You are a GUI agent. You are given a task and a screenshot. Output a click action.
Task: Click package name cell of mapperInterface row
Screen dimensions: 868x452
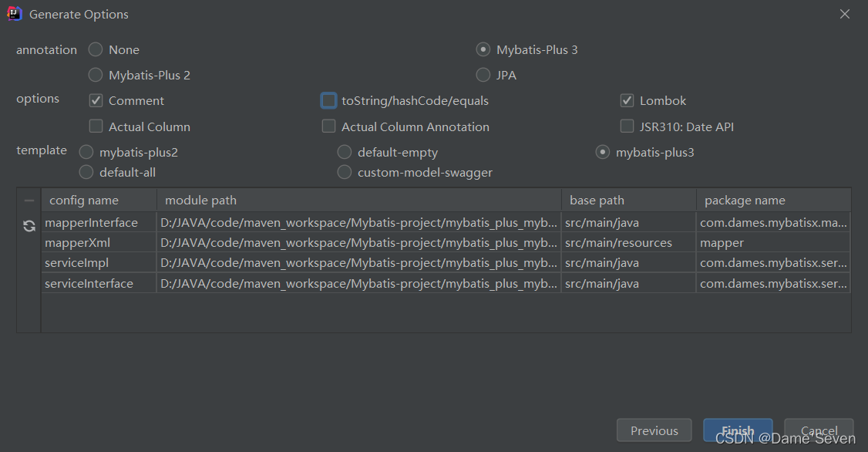pyautogui.click(x=773, y=223)
